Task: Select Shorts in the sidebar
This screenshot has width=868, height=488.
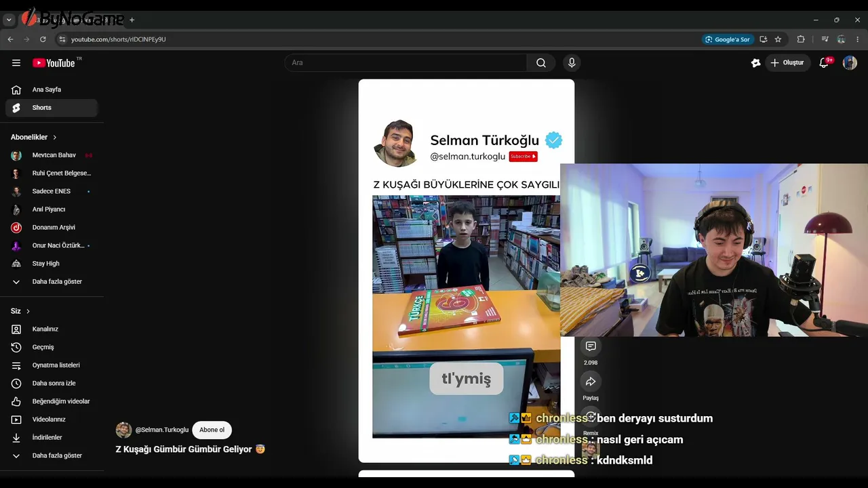Action: [x=52, y=108]
